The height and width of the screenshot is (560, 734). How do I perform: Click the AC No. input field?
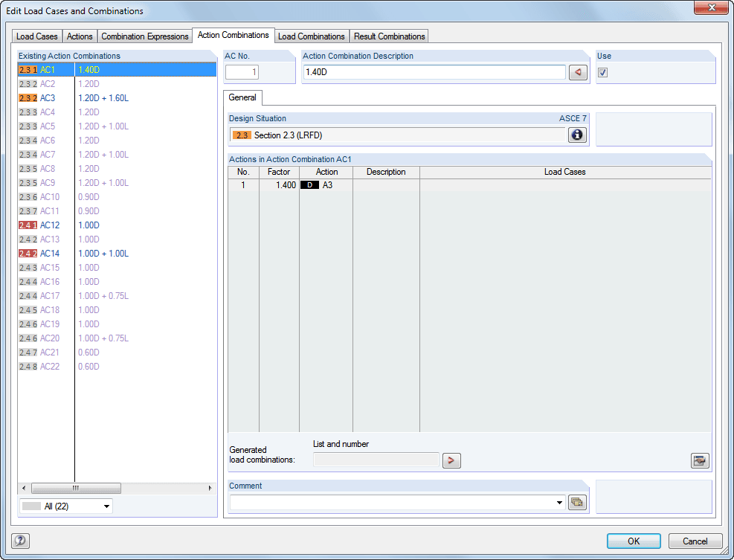pyautogui.click(x=242, y=72)
